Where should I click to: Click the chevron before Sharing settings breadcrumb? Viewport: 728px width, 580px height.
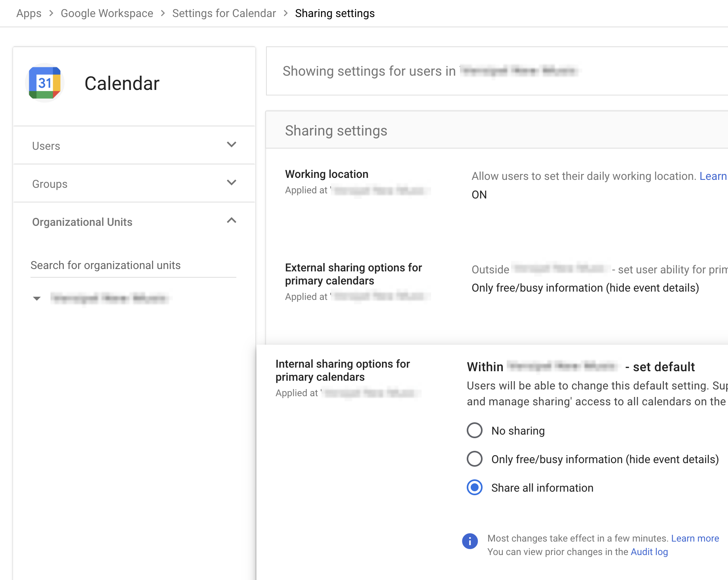286,13
